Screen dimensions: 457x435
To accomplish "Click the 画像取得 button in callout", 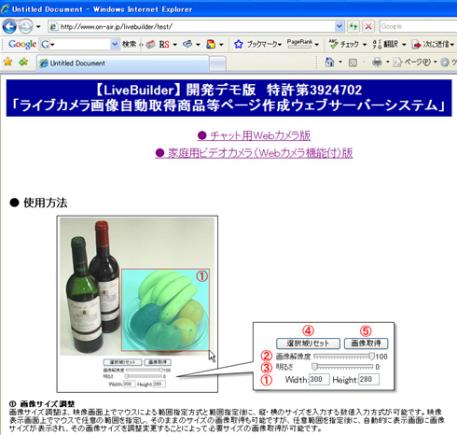I will pos(366,343).
